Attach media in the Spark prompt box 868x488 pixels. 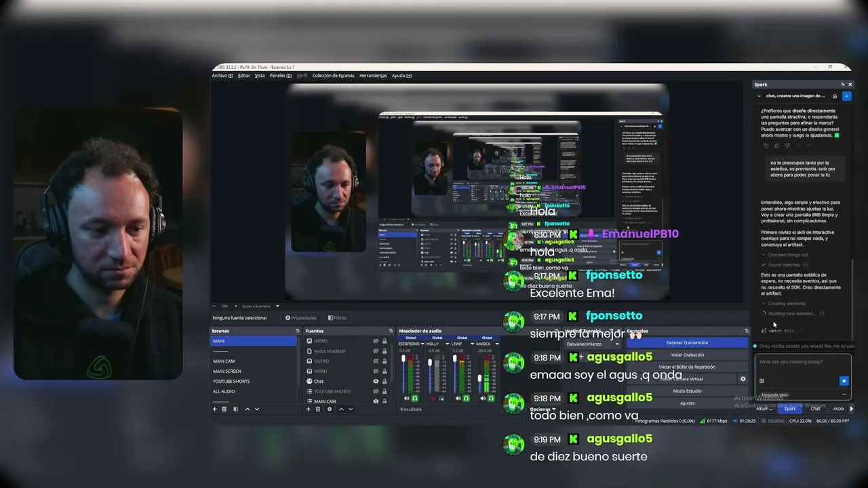pyautogui.click(x=762, y=381)
